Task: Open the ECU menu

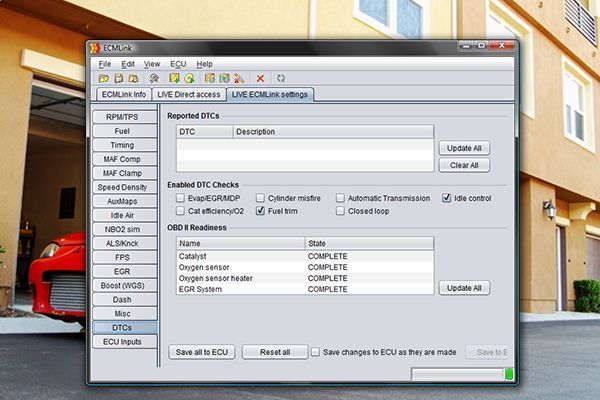Action: click(178, 64)
